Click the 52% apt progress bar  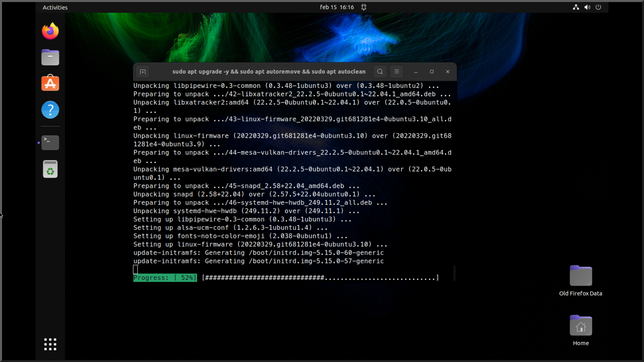coord(285,278)
